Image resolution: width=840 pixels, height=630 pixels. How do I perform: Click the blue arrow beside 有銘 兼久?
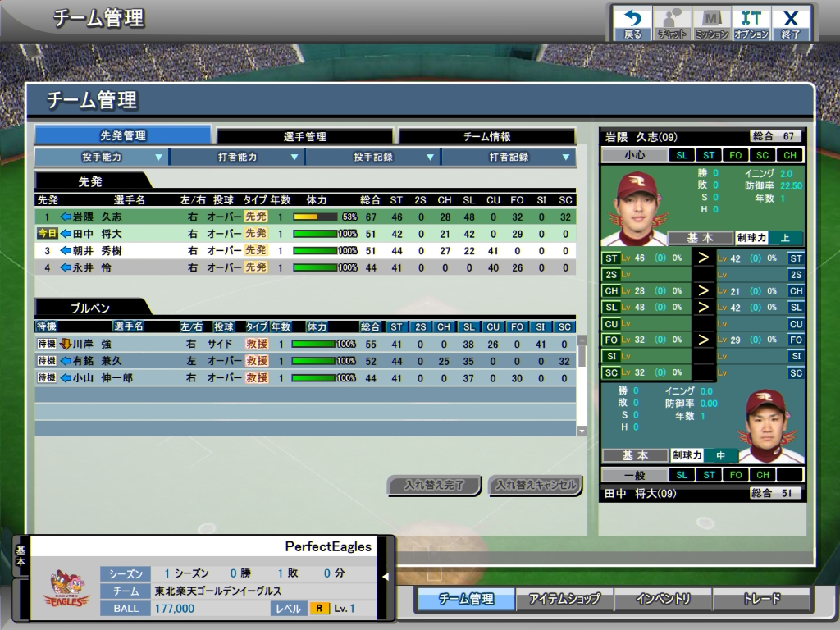click(x=66, y=361)
